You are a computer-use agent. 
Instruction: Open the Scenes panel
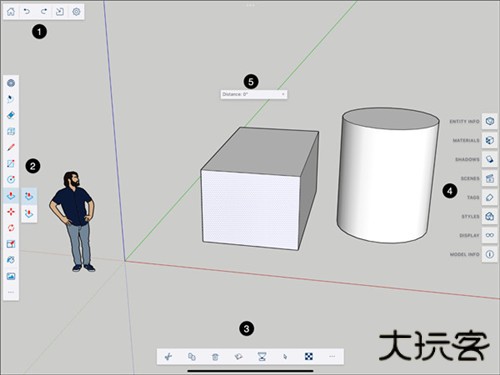pos(490,178)
